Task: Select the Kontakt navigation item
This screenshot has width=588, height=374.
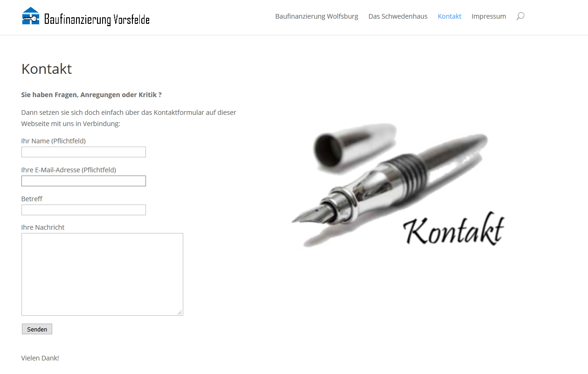Action: click(450, 16)
